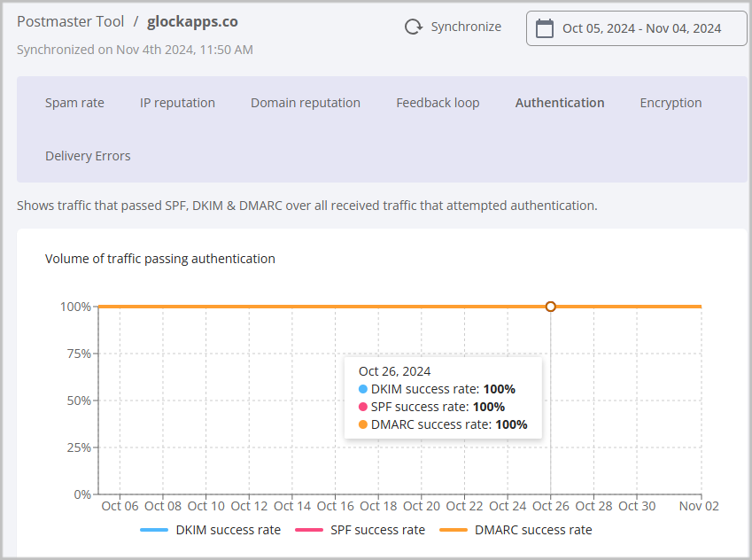This screenshot has height=560, width=752.
Task: Click the Synchronize button label
Action: pos(466,27)
